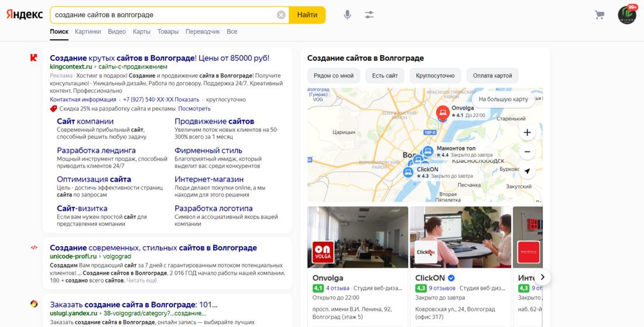Open Разработка логотипа sitelink
The width and height of the screenshot is (644, 327).
pos(214,208)
